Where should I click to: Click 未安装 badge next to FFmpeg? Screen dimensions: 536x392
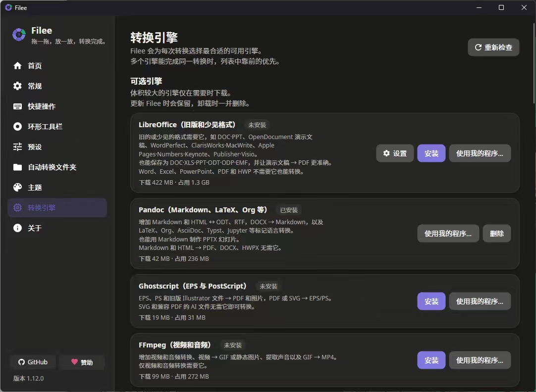(x=233, y=345)
